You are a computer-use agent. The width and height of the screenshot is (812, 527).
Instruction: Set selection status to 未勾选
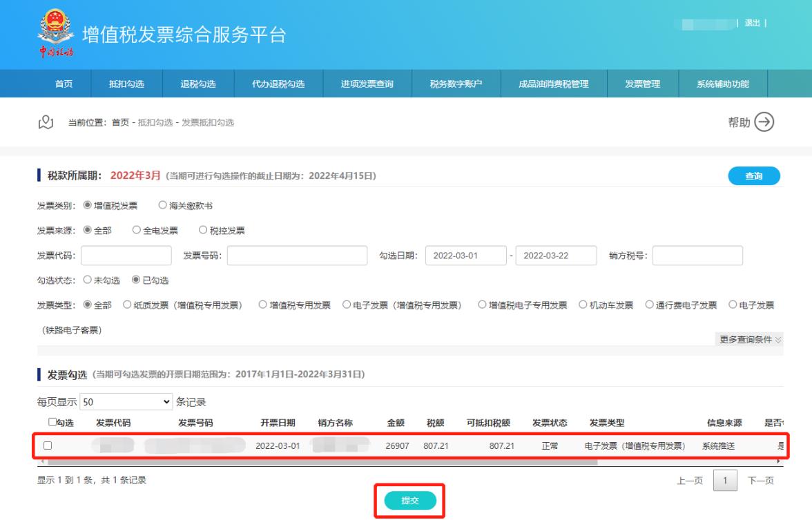click(87, 280)
